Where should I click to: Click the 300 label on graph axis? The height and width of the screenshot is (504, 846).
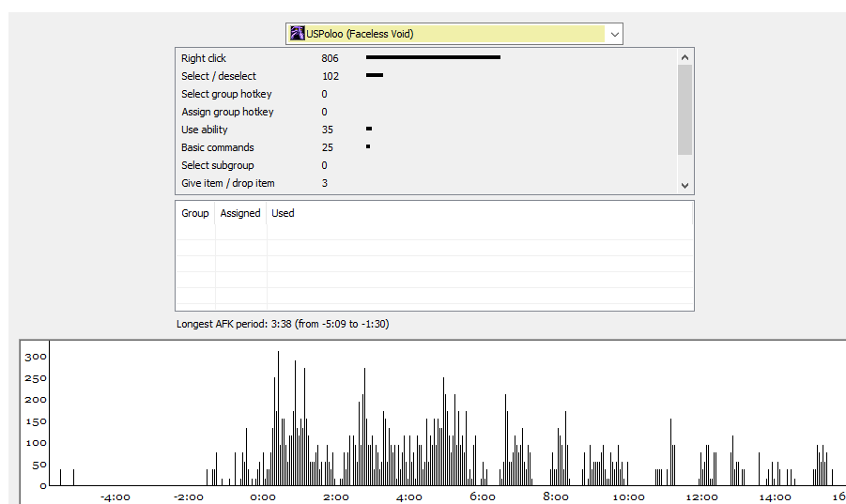(x=36, y=357)
